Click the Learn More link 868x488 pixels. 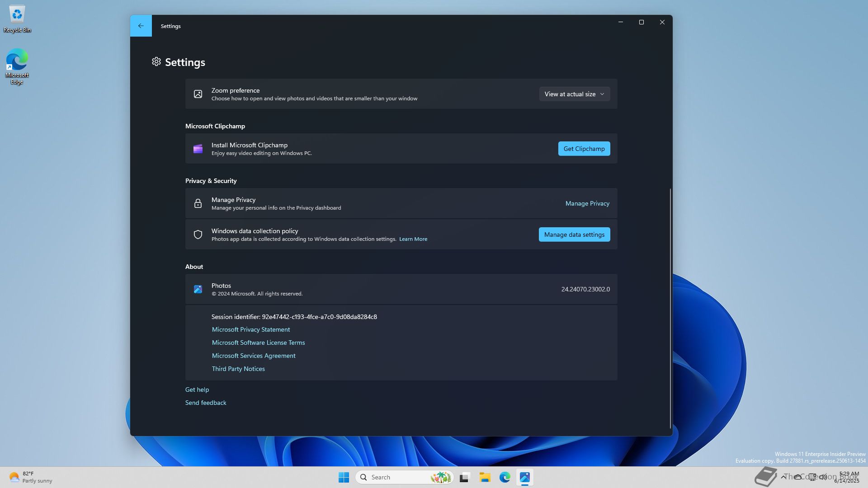413,239
